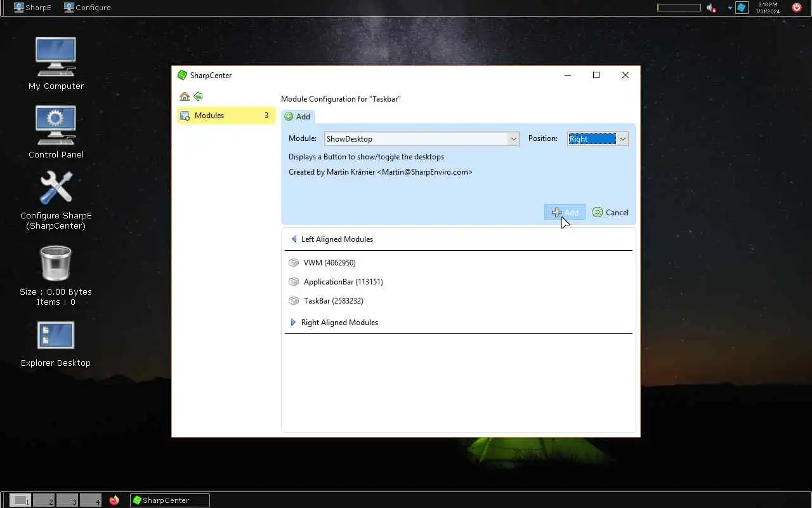Select the VWM (4062950) module row
Image resolution: width=812 pixels, height=508 pixels.
coord(458,262)
